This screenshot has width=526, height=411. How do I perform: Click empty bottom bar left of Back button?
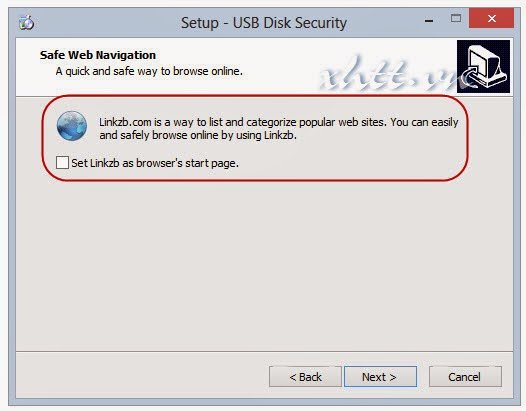[141, 376]
